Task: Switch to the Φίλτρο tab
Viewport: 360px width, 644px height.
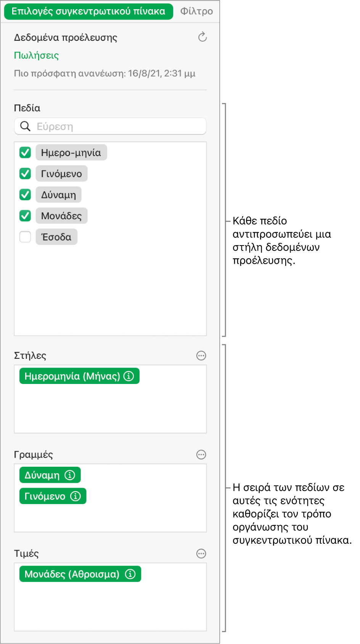Action: (x=196, y=11)
